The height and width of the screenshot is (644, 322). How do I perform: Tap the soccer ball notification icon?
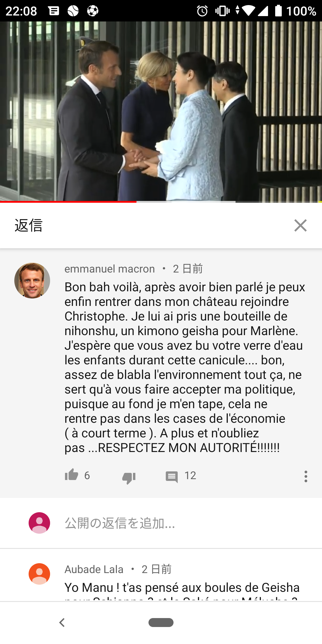(x=93, y=11)
